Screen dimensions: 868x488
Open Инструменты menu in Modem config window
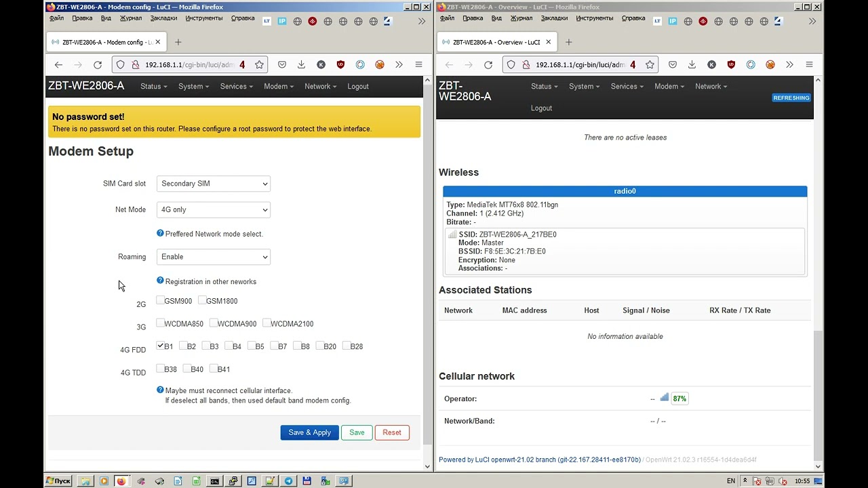tap(203, 18)
